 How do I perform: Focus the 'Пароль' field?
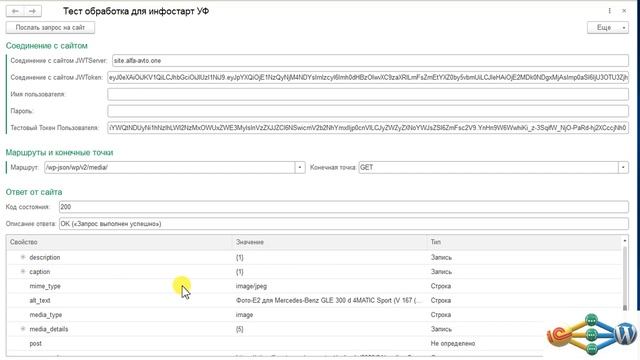[x=368, y=111]
